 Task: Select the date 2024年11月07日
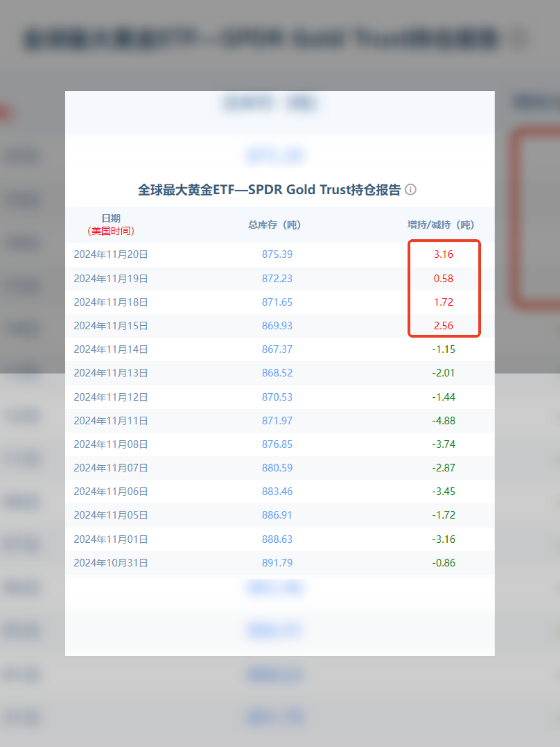(x=111, y=468)
